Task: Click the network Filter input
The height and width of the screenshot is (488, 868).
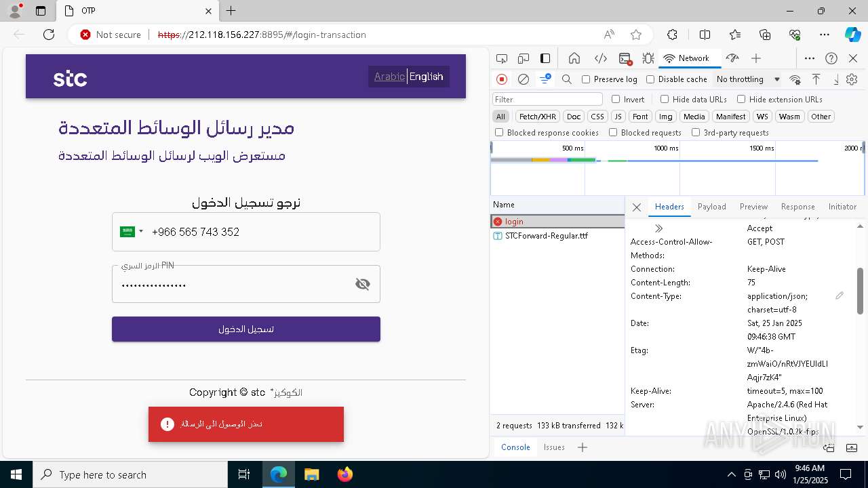Action: (x=548, y=100)
